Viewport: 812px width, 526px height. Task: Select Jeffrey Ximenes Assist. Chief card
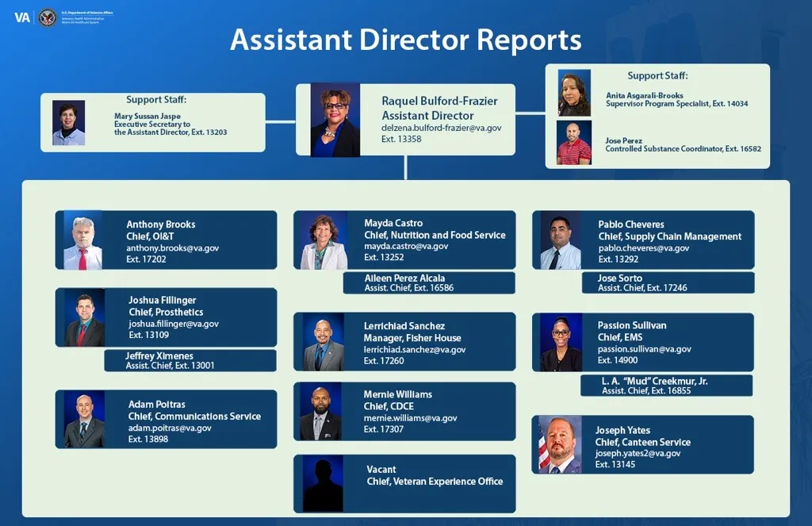point(190,361)
